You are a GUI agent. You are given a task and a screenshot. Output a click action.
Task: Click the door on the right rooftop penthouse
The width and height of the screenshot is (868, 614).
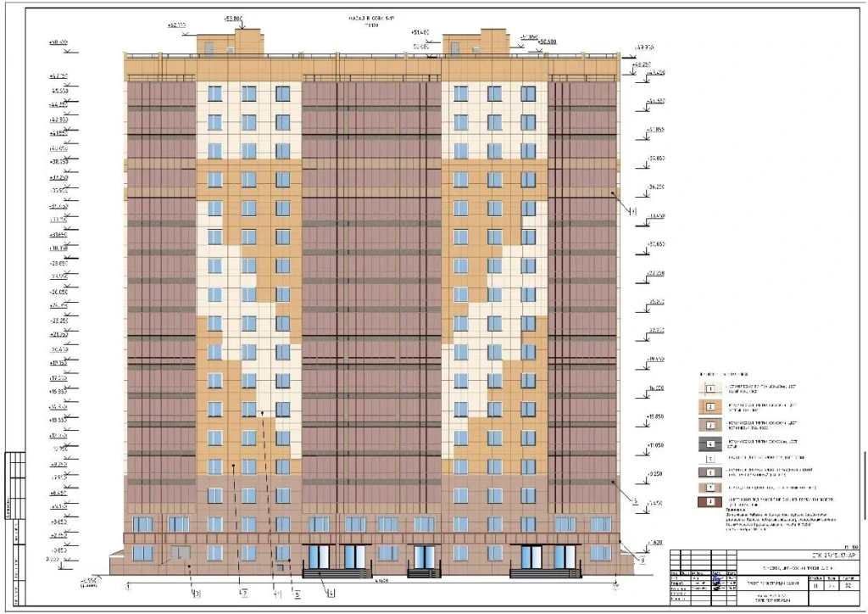454,49
